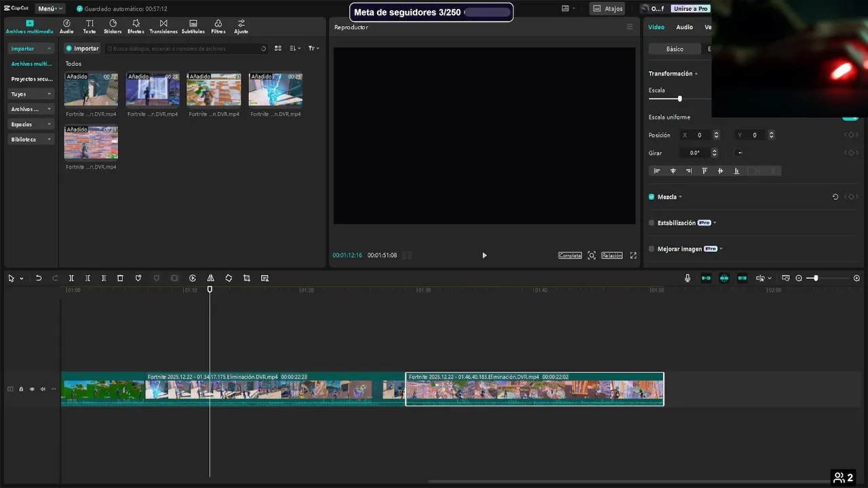
Task: Open the filter funnel dropdown in media panel
Action: click(313, 48)
